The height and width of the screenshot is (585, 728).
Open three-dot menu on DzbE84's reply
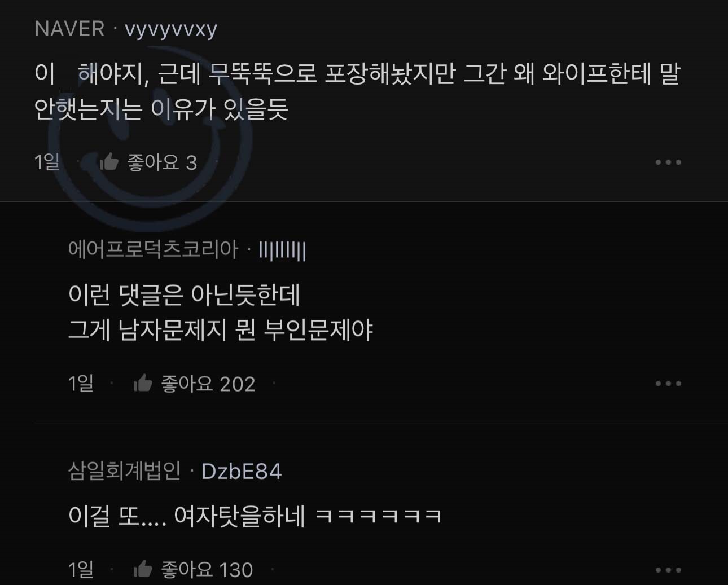[668, 570]
